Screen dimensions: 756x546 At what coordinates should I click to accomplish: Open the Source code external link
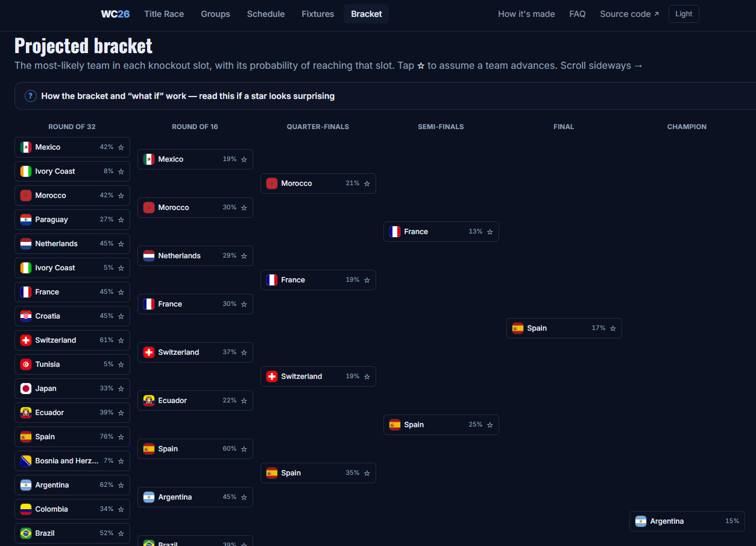tap(629, 14)
